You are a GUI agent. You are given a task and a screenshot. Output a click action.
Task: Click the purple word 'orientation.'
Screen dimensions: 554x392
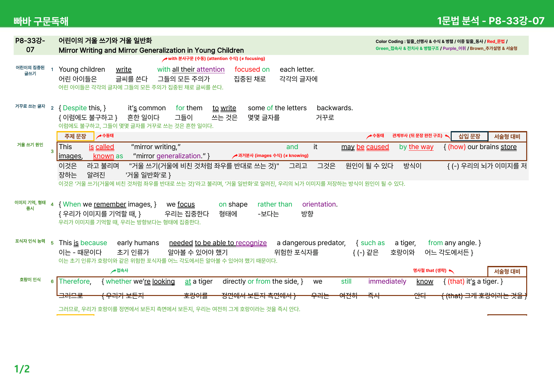(x=320, y=204)
